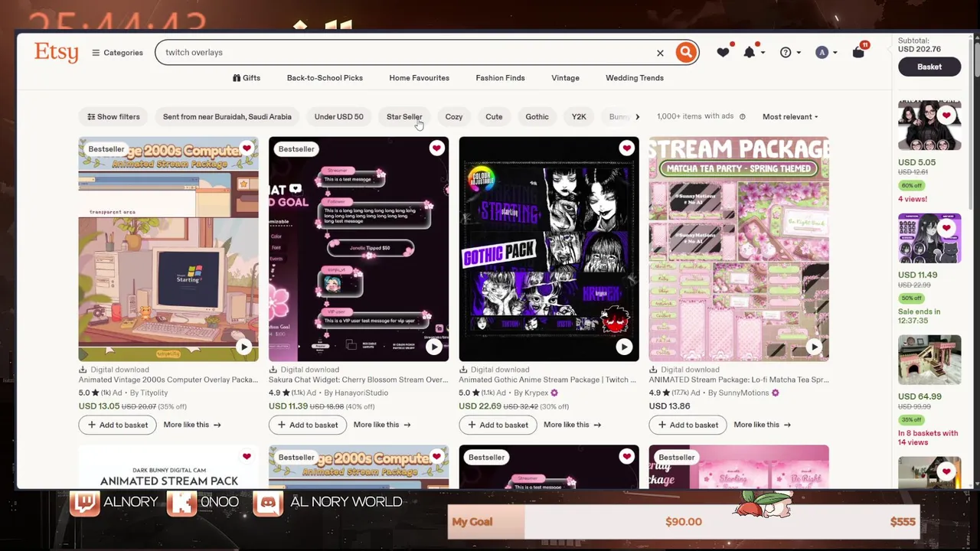Viewport: 980px width, 551px height.
Task: Open Wedding Trends
Action: coord(635,78)
